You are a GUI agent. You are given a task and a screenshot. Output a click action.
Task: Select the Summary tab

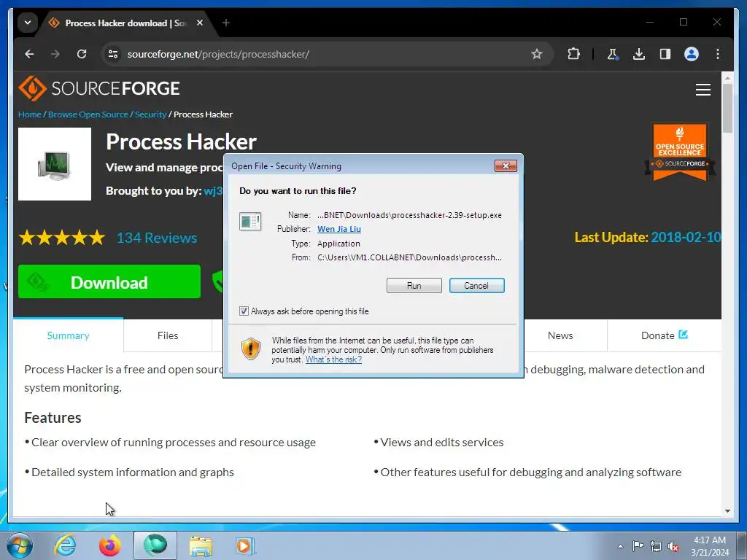68,335
